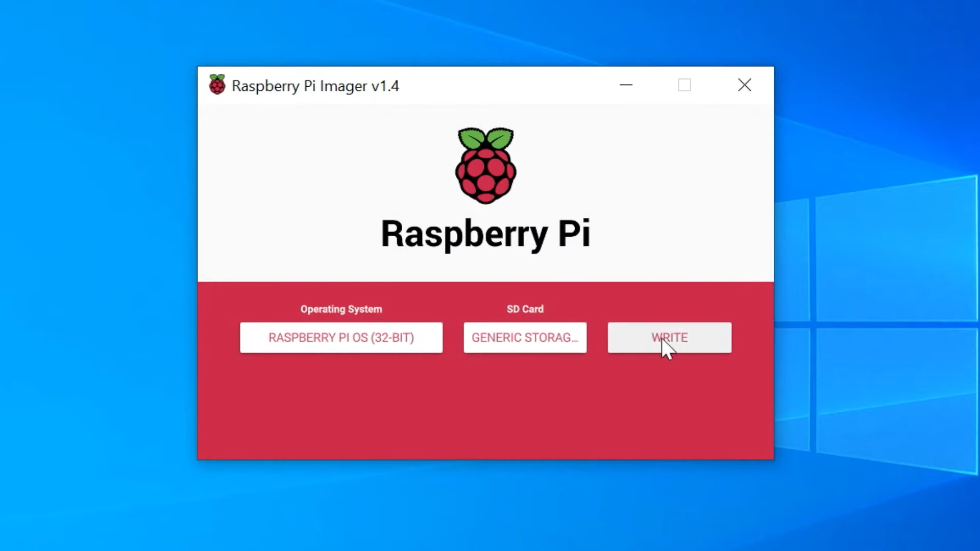Click the X icon to close the imager

pos(745,85)
